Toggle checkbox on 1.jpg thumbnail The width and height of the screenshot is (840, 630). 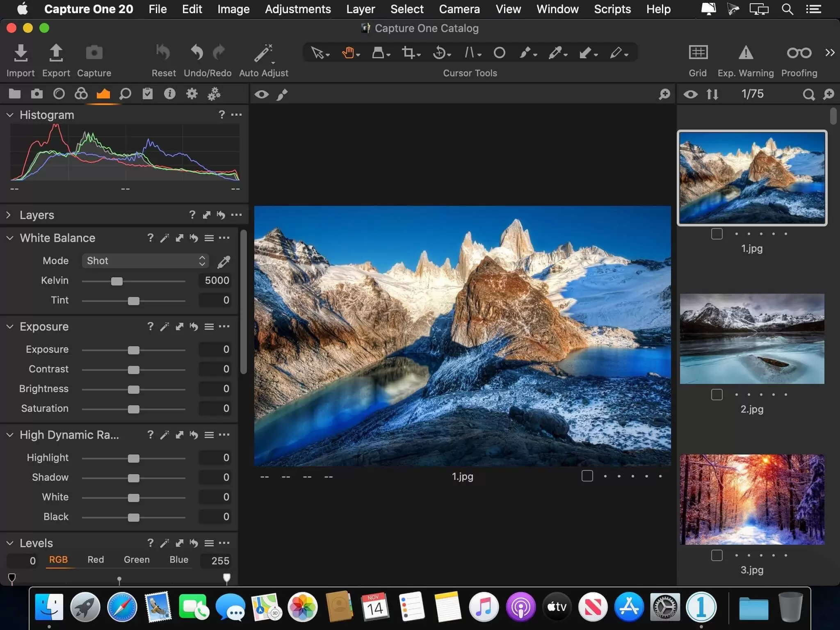716,234
